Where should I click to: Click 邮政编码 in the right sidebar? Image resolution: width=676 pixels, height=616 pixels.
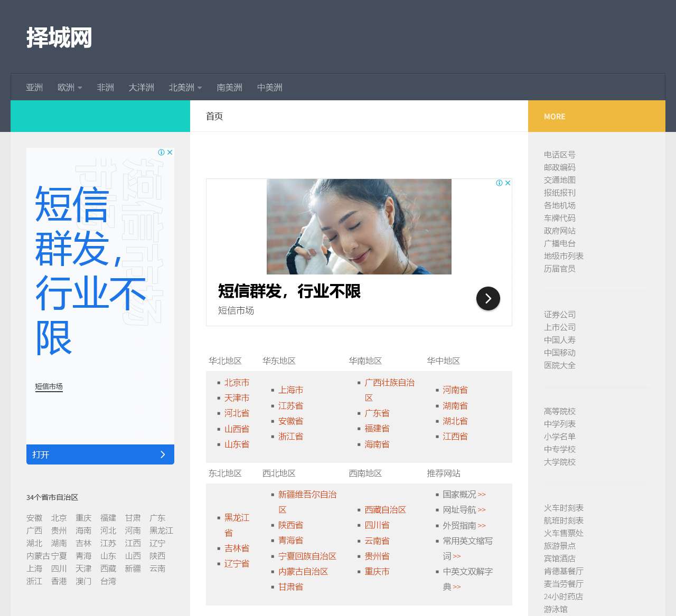click(x=560, y=167)
